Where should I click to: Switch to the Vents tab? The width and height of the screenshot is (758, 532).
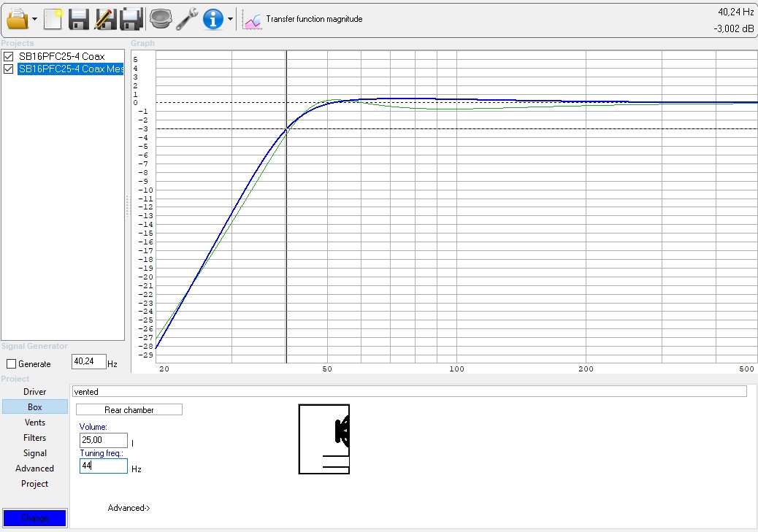click(x=35, y=423)
